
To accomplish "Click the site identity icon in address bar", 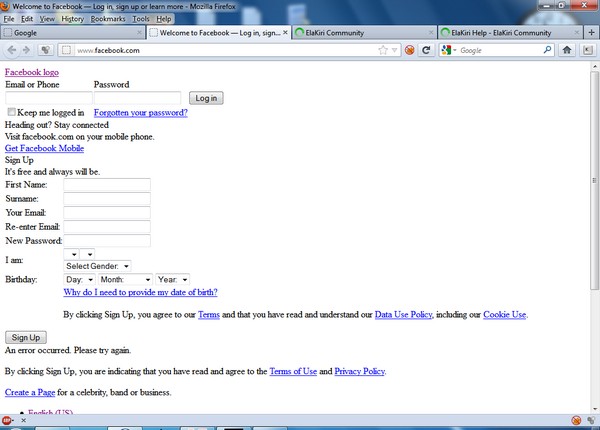I will point(67,50).
